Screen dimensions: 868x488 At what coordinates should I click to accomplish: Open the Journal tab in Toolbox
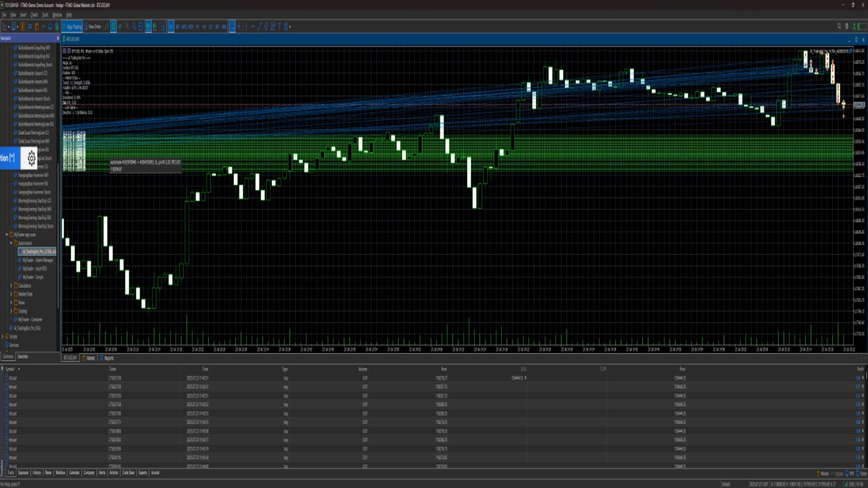(x=155, y=473)
